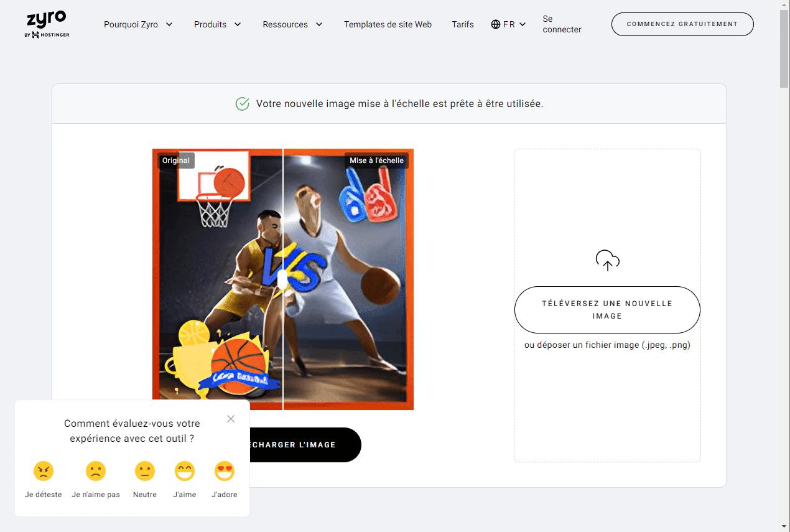
Task: Click the 'Mise à l'échelle' label
Action: click(376, 161)
